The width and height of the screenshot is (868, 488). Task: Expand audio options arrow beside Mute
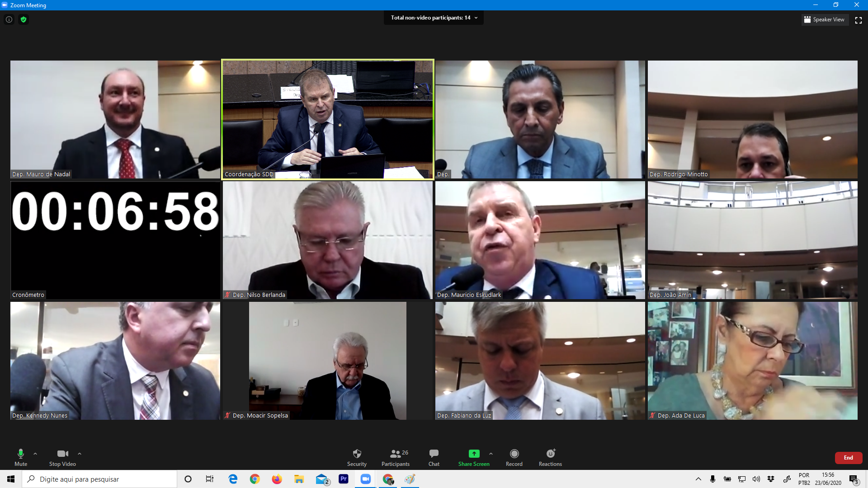click(35, 454)
